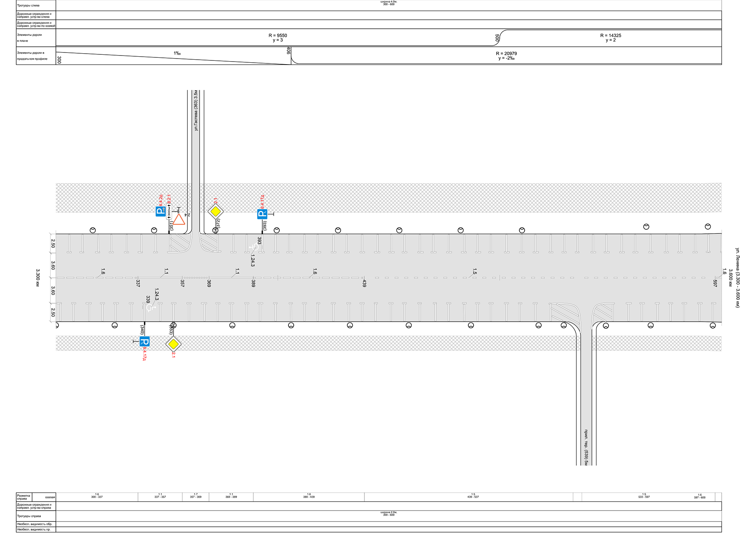Select the 'R = 9550' curve label
756x534 pixels.
(x=278, y=35)
